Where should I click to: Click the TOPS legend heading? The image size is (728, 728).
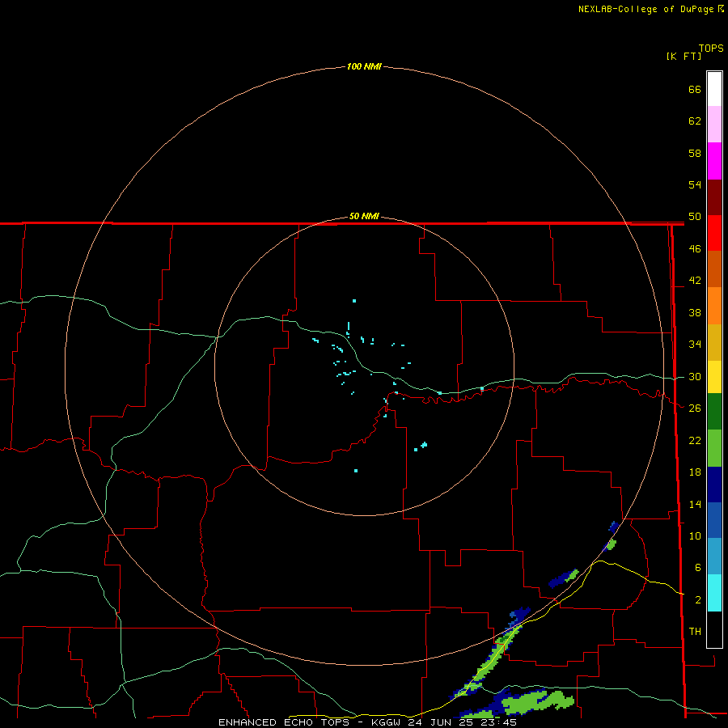click(x=711, y=49)
